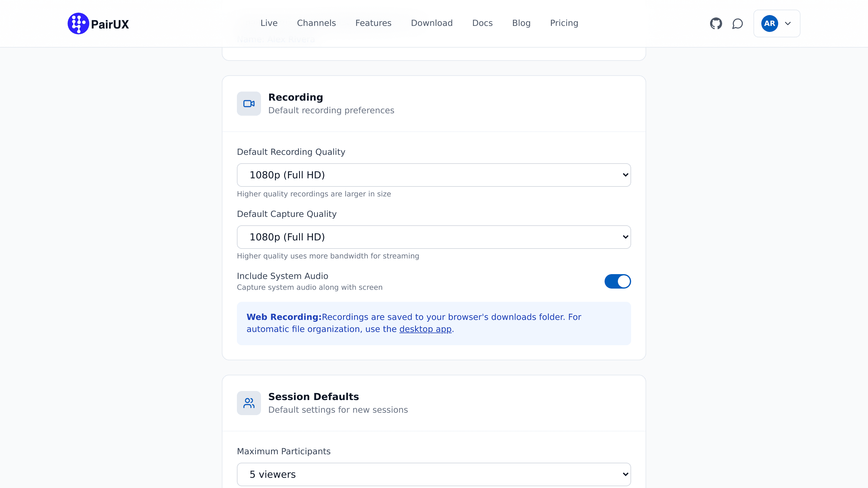Open the Default Capture Quality dropdown

[x=434, y=237]
